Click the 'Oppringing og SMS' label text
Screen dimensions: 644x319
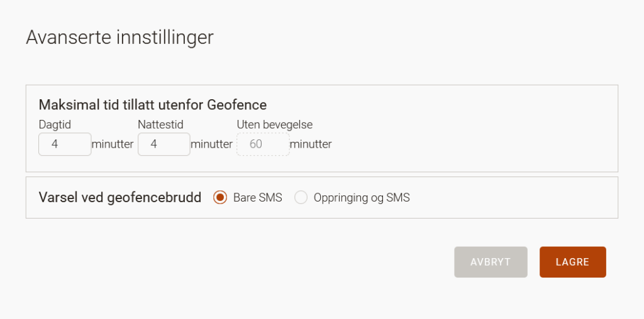[362, 198]
